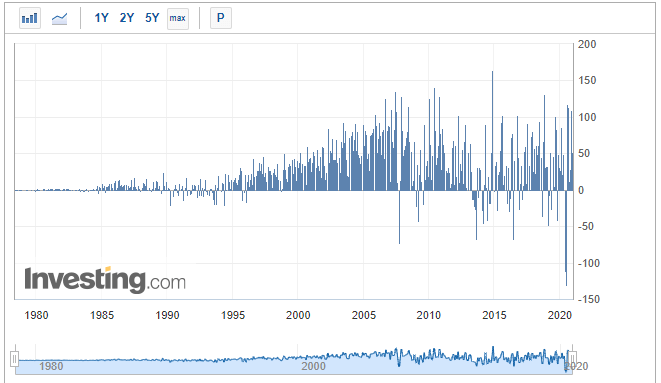
Task: Click the -150 y-axis value
Action: tap(588, 299)
